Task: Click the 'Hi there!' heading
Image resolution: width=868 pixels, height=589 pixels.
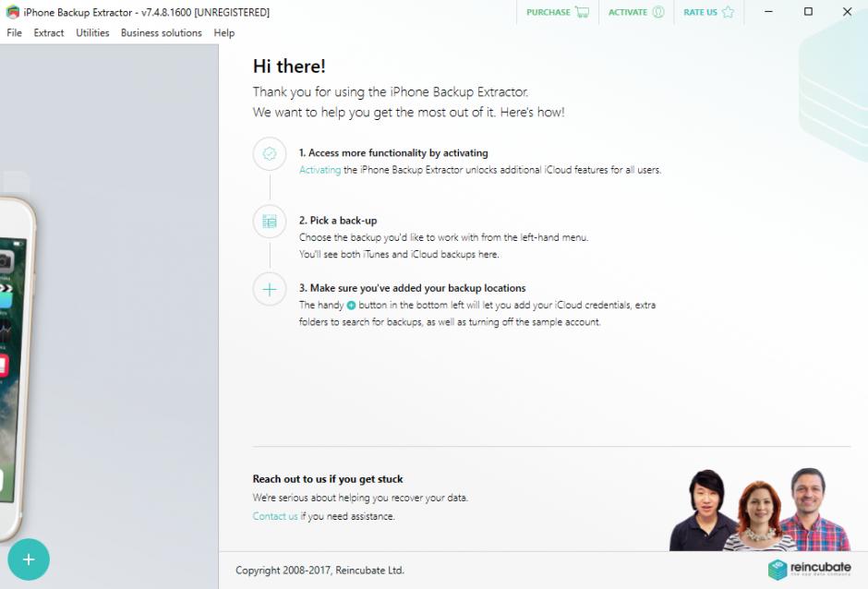Action: click(289, 66)
